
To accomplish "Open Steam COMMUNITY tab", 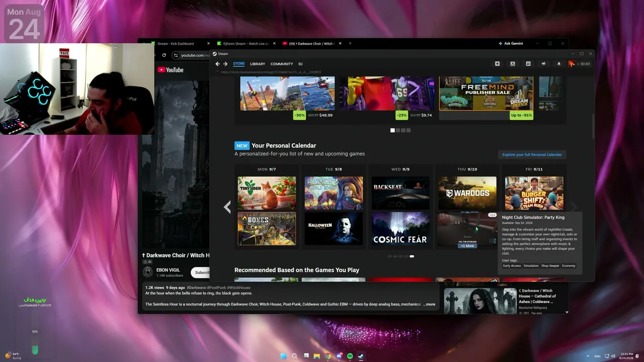I will tap(282, 64).
